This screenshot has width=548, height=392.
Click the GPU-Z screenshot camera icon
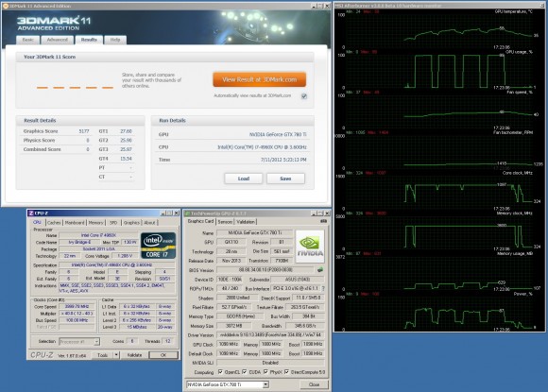point(323,221)
